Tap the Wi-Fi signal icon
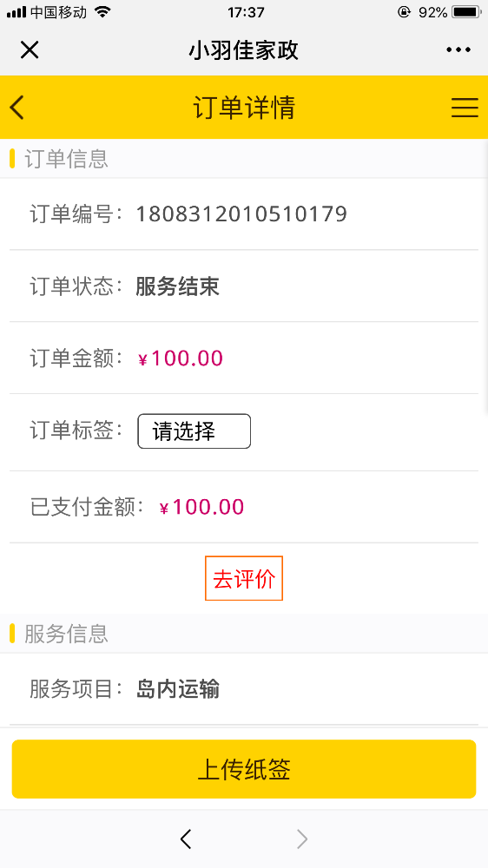The height and width of the screenshot is (868, 488). pos(102,11)
